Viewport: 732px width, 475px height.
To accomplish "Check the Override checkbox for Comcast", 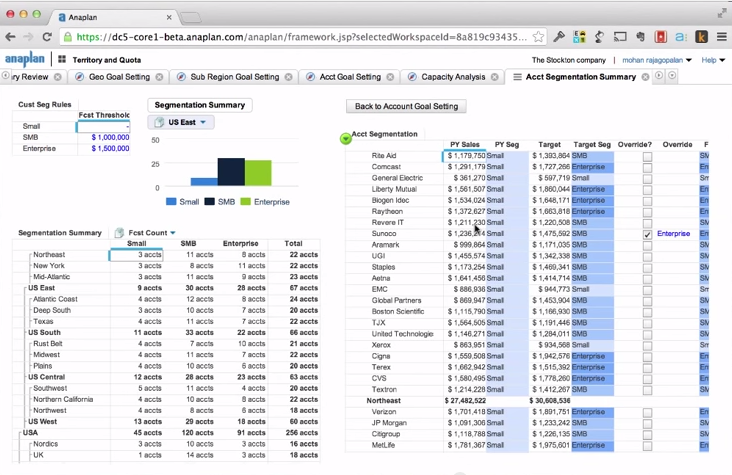I will 647,168.
